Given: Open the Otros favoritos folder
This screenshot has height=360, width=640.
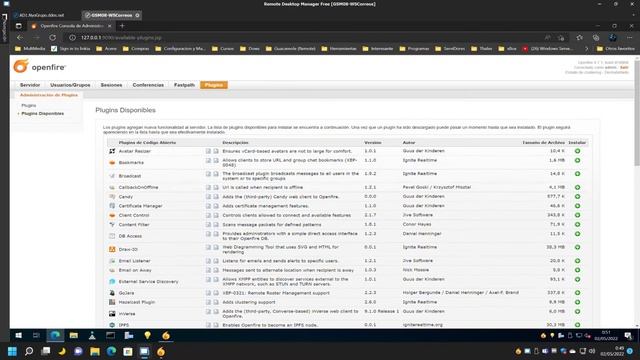Looking at the screenshot, I should coord(616,49).
